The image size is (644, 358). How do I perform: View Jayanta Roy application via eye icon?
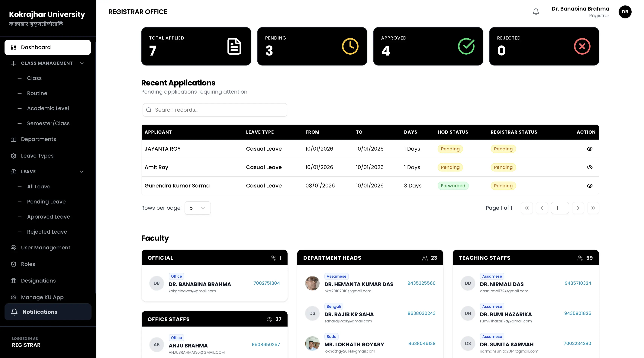pos(590,149)
